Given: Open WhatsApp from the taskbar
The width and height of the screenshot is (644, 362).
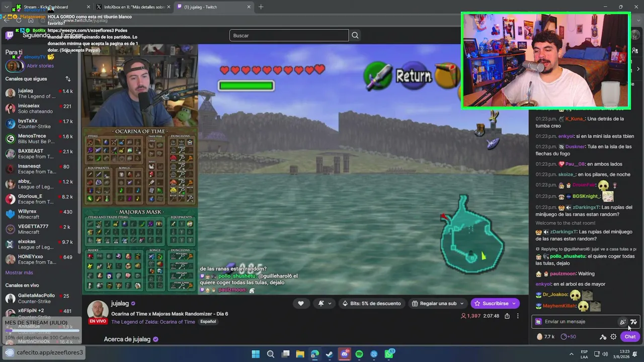Looking at the screenshot, I should click(x=389, y=354).
